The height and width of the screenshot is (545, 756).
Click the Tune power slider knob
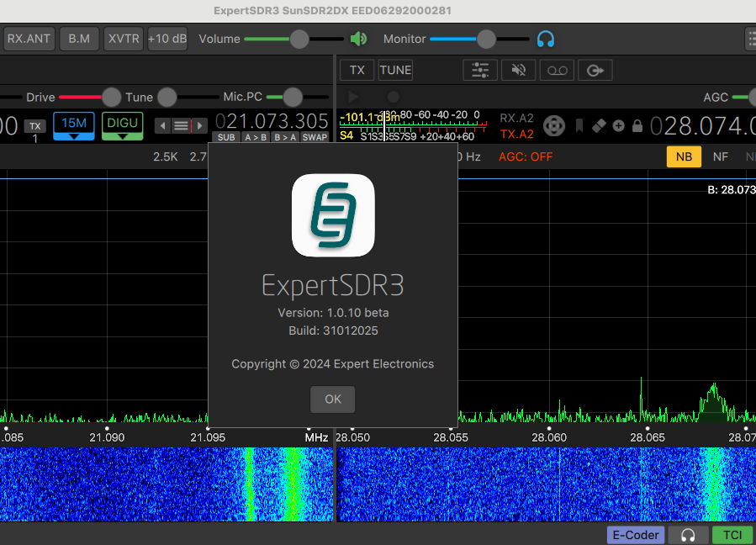[167, 97]
